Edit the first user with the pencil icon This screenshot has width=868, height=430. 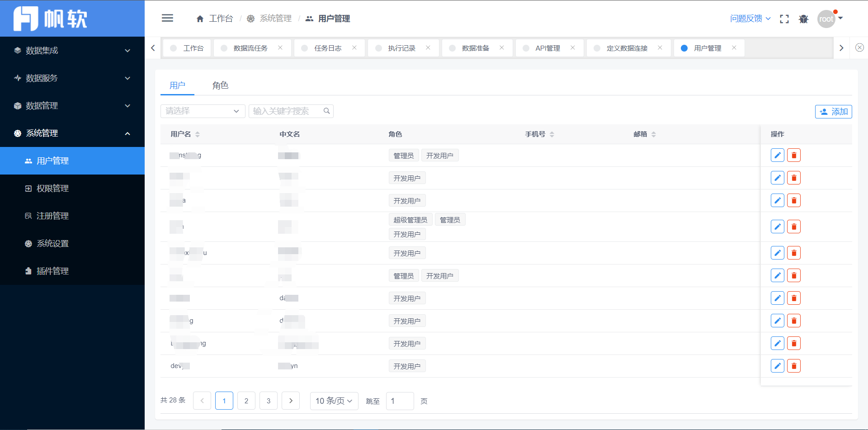(778, 155)
